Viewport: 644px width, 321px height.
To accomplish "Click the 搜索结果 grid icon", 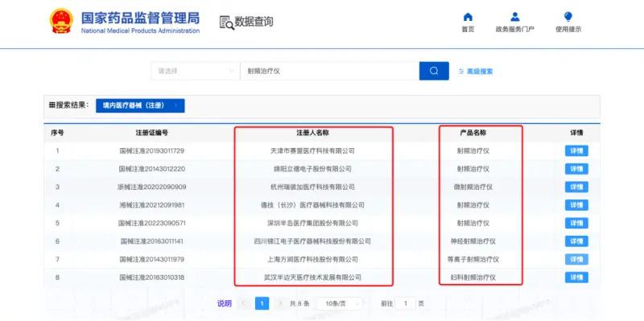I will coord(52,105).
